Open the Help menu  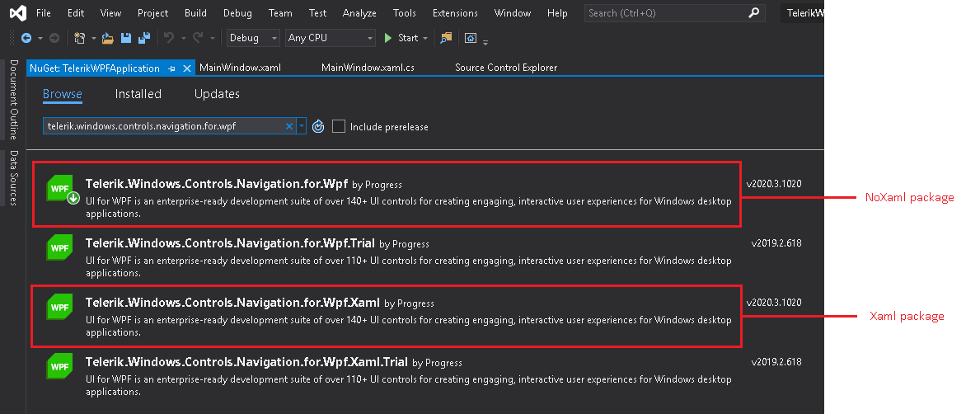(557, 13)
